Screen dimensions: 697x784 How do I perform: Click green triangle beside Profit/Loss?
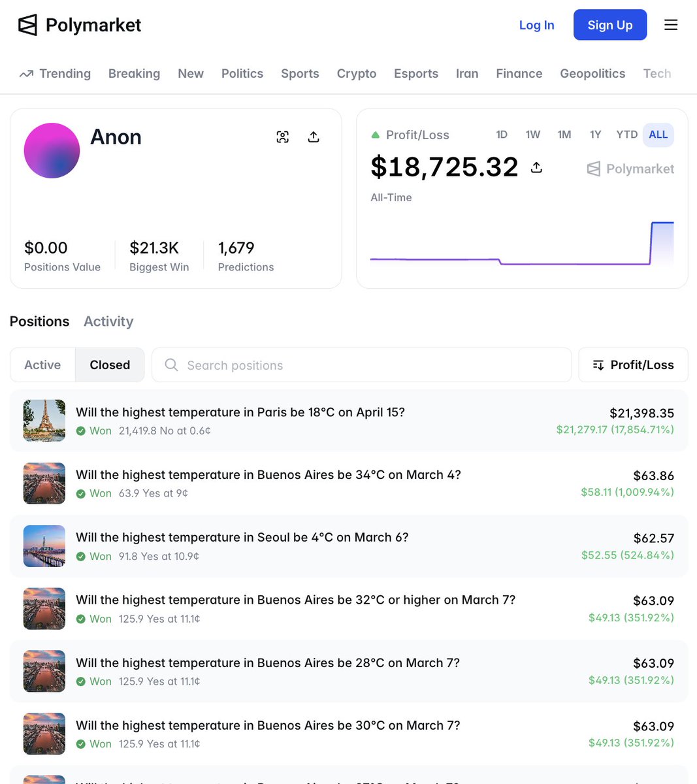376,135
